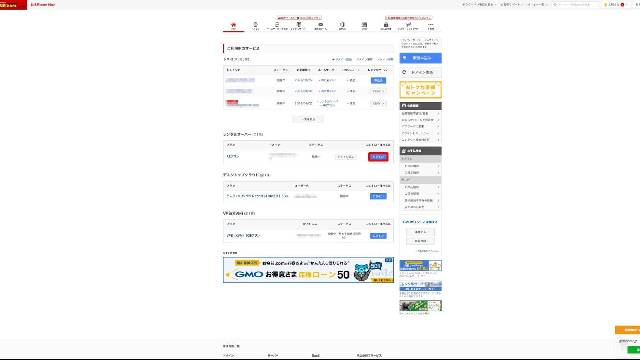Screen dimensions: 640x360
Task: Open the dropdown button in second domain row
Action: pos(378,91)
